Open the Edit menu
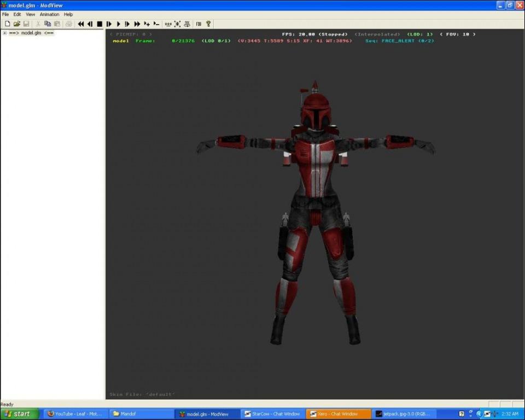Image resolution: width=525 pixels, height=420 pixels. coord(17,14)
